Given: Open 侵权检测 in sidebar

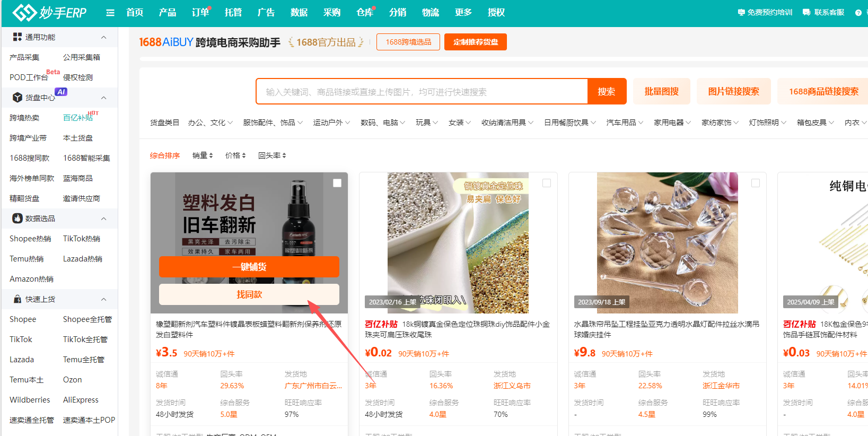Looking at the screenshot, I should [78, 77].
